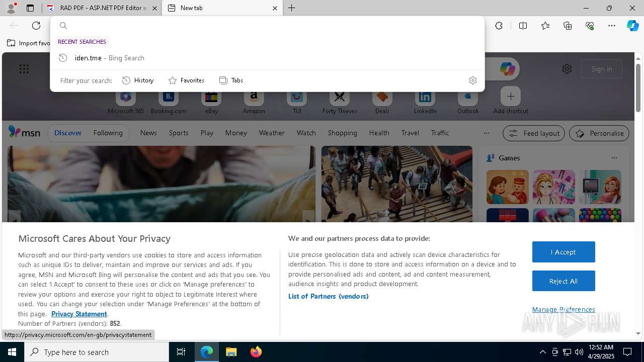Open the apps grid launcher

(x=24, y=69)
